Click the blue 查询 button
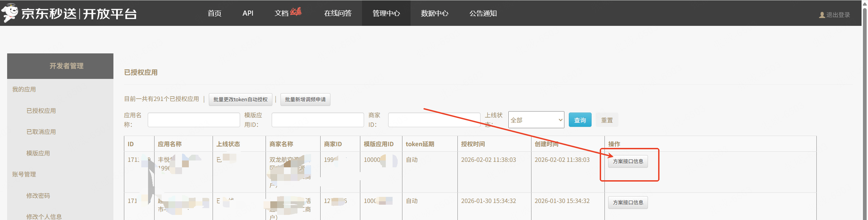This screenshot has height=220, width=868. tap(580, 120)
